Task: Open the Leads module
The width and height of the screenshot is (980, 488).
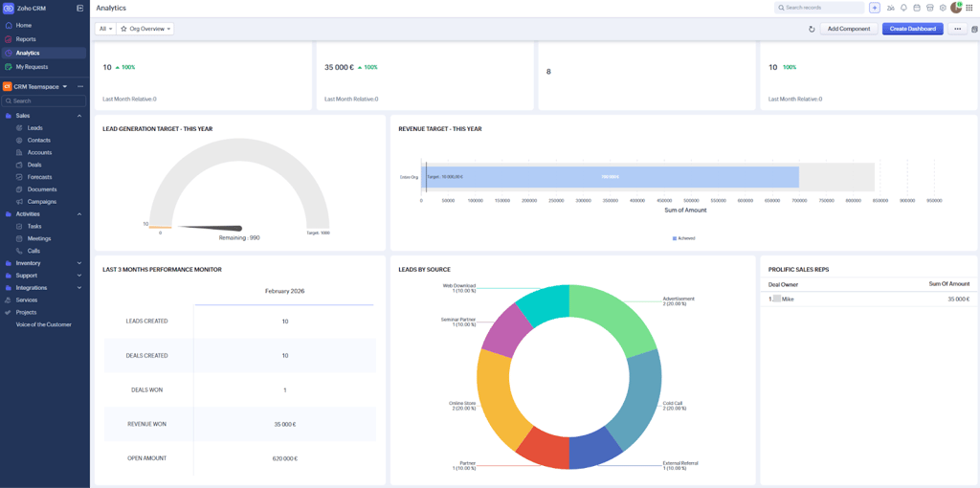Action: 35,128
